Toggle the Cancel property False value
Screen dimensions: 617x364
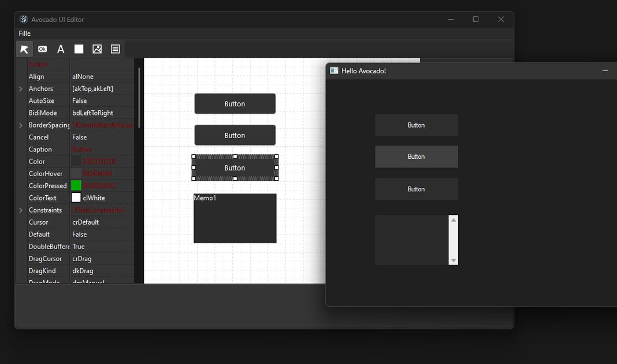click(80, 137)
